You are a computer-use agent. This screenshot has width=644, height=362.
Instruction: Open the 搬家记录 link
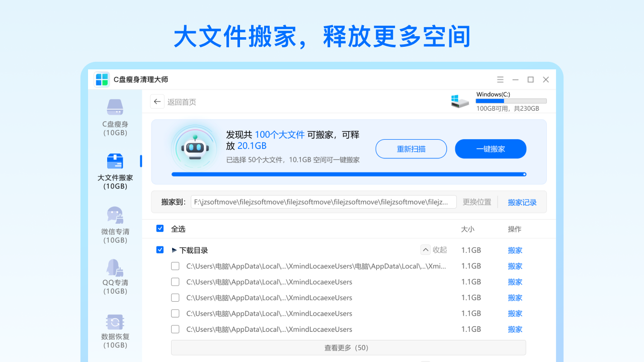pos(522,202)
